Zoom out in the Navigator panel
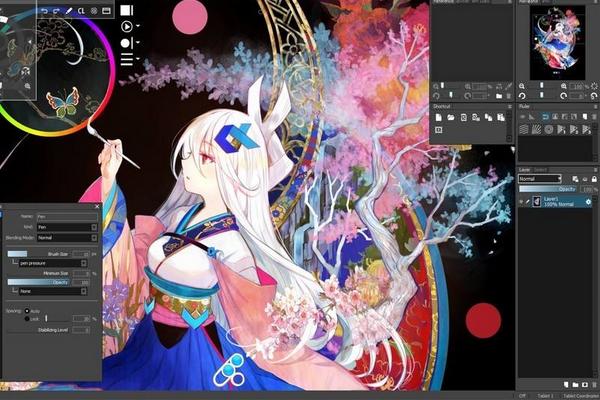The height and width of the screenshot is (400, 600). tap(522, 87)
